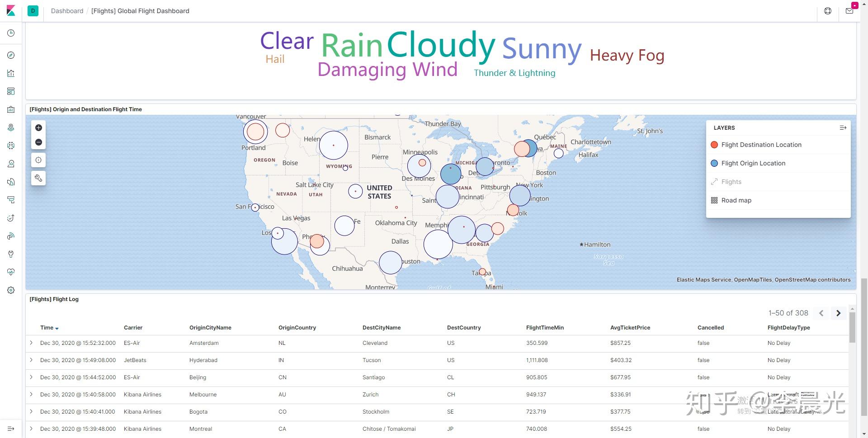Viewport: 868px width, 438px height.
Task: Collapse the Layers panel
Action: point(843,128)
